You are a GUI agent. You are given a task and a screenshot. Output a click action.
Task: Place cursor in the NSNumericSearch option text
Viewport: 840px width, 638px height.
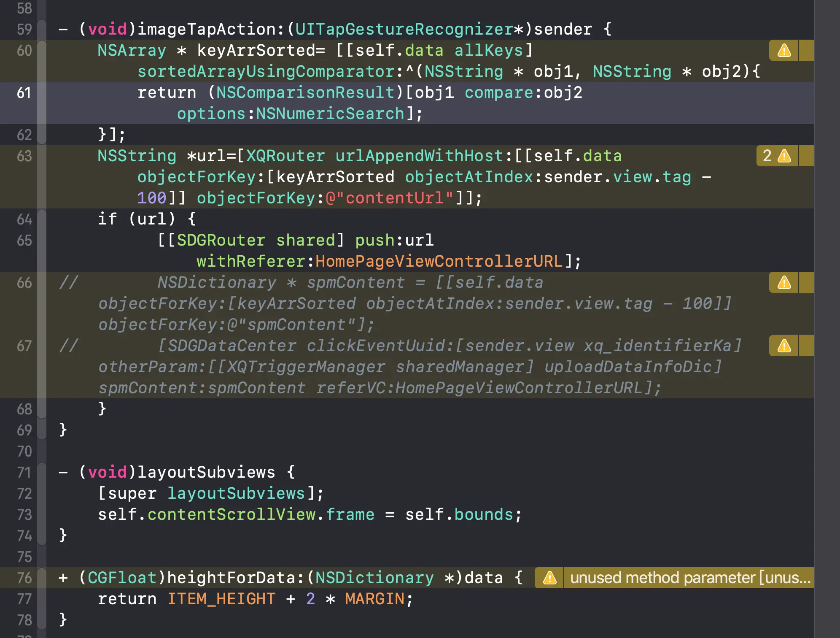(x=330, y=114)
